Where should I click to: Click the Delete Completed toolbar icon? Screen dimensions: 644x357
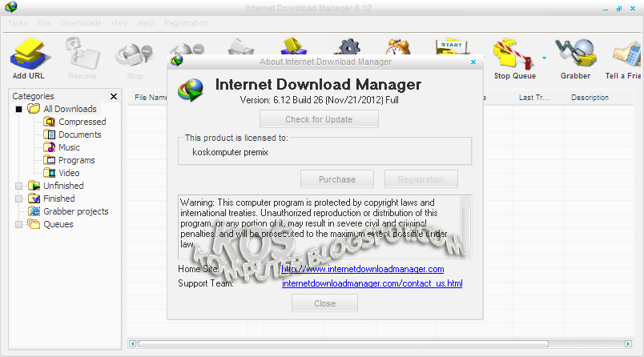click(294, 46)
